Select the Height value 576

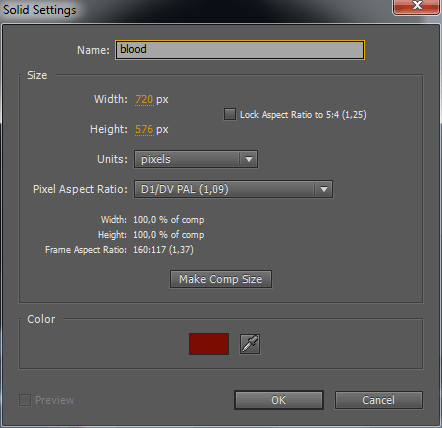(x=144, y=129)
